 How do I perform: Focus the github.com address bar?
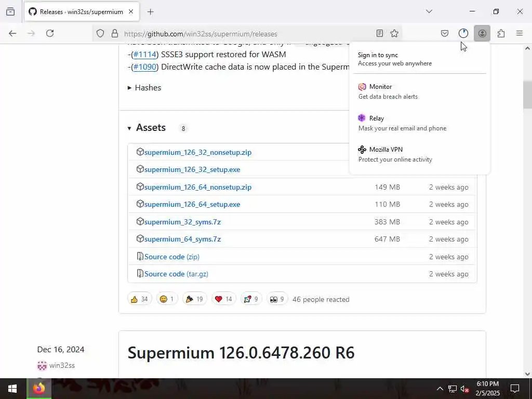(248, 34)
